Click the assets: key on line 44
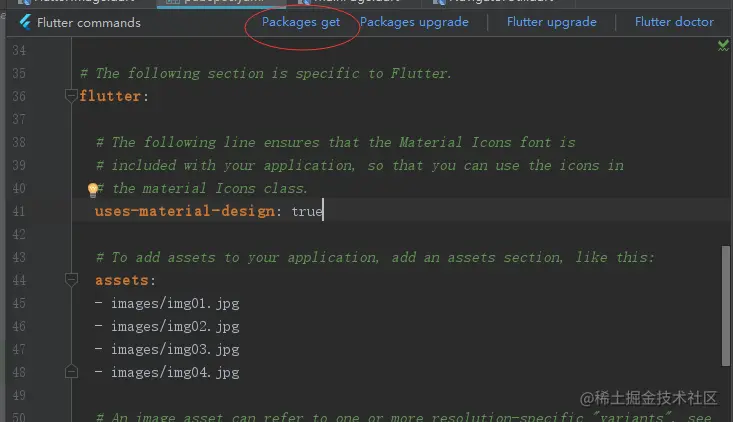The width and height of the screenshot is (733, 422). coord(125,280)
